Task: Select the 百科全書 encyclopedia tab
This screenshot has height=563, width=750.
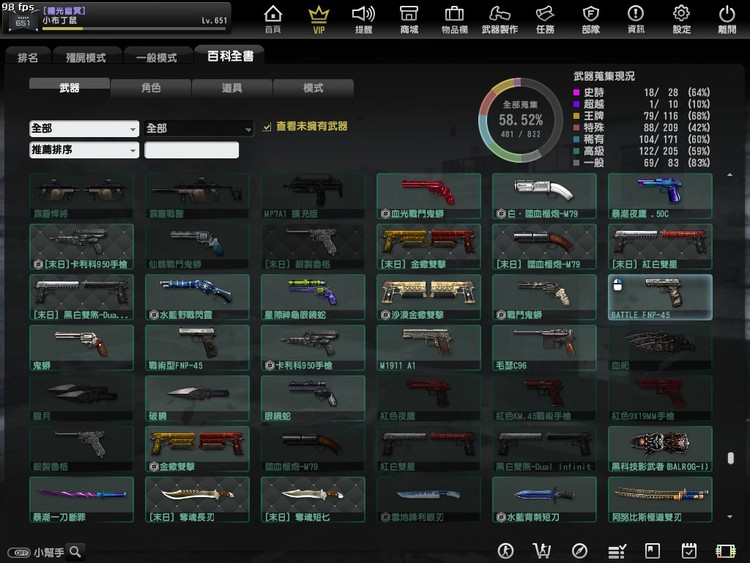Action: coord(230,55)
